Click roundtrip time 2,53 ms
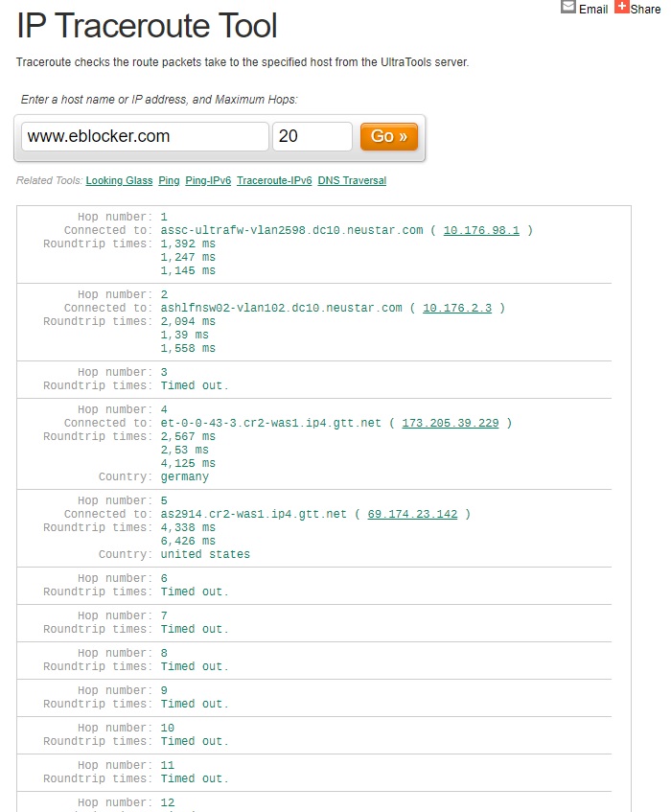The height and width of the screenshot is (812, 671). [x=184, y=450]
